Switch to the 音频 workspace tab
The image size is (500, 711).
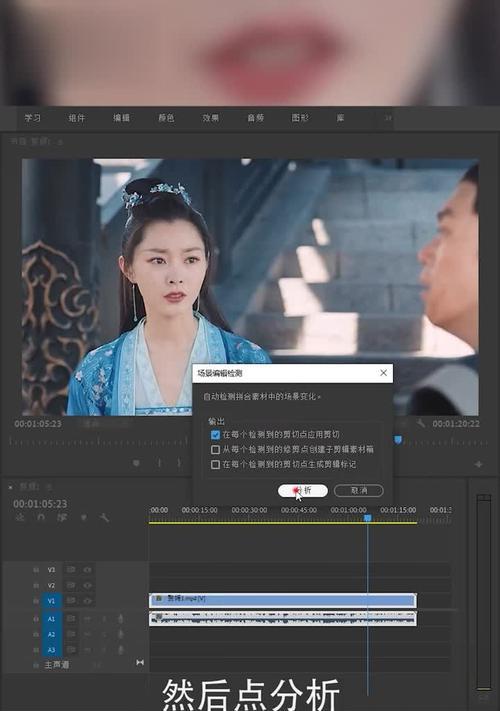(255, 118)
